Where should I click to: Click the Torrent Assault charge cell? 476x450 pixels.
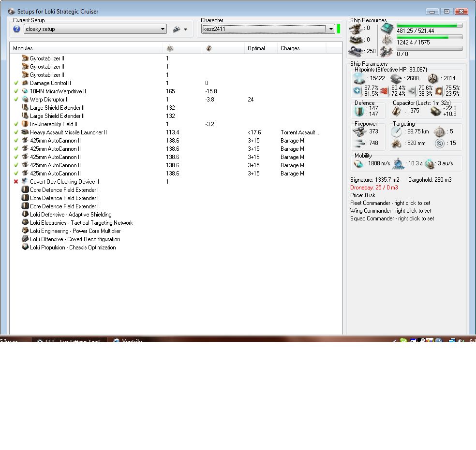(300, 132)
